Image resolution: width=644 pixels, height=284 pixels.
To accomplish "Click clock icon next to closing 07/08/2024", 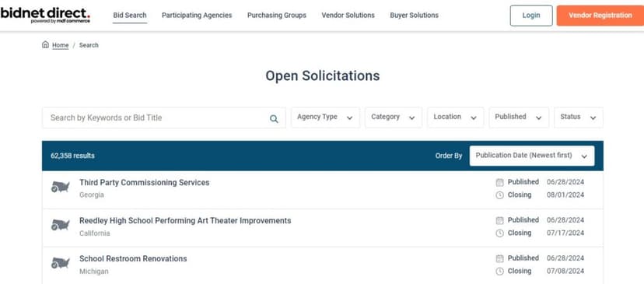I will [x=499, y=272].
